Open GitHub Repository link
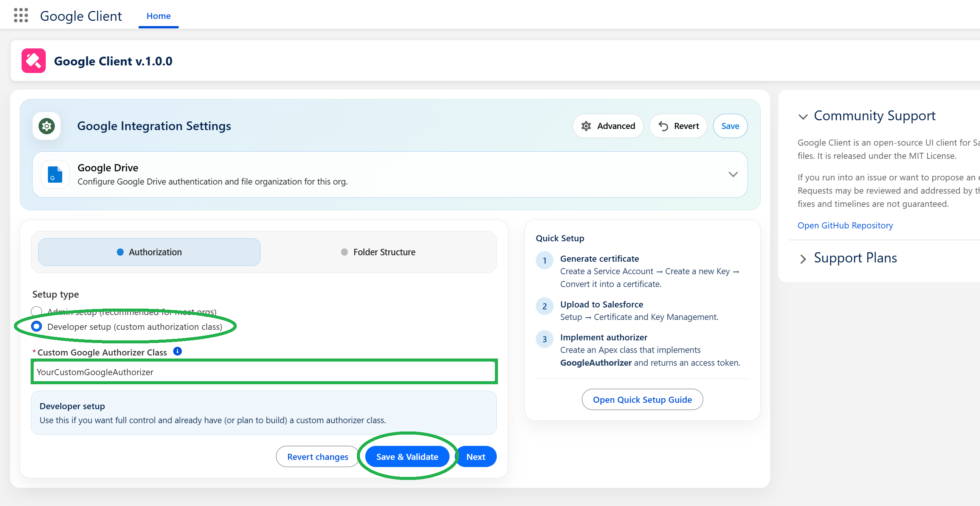 click(845, 226)
